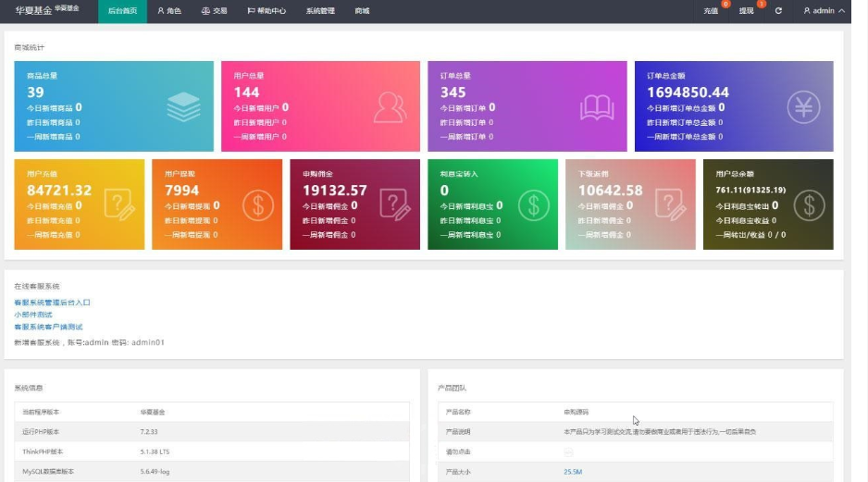Open the 交易 menu
Screen dimensions: 868x482
pyautogui.click(x=215, y=11)
